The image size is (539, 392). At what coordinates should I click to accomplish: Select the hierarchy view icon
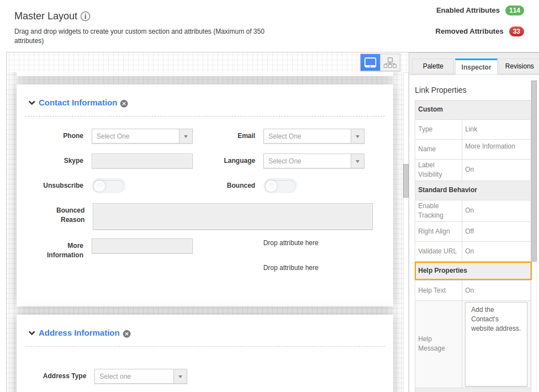[x=390, y=62]
